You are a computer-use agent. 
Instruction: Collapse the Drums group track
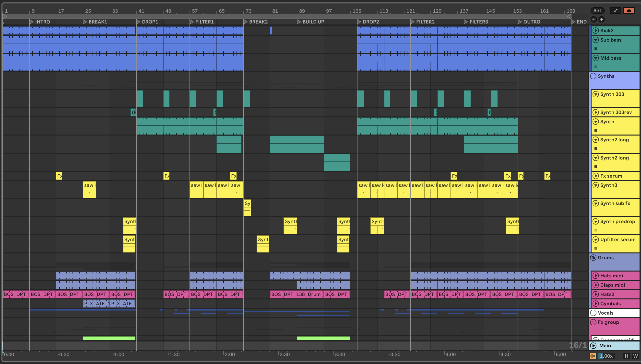[x=593, y=258]
